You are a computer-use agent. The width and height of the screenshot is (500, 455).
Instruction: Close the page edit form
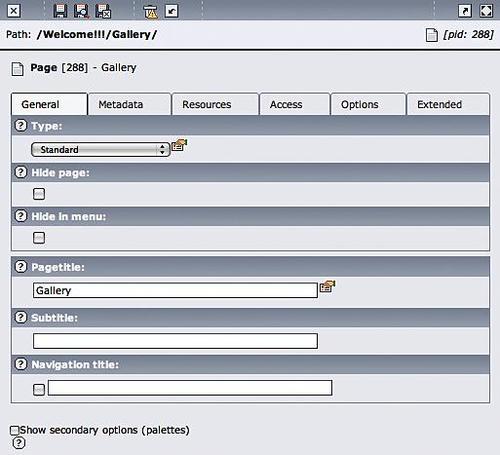14,11
